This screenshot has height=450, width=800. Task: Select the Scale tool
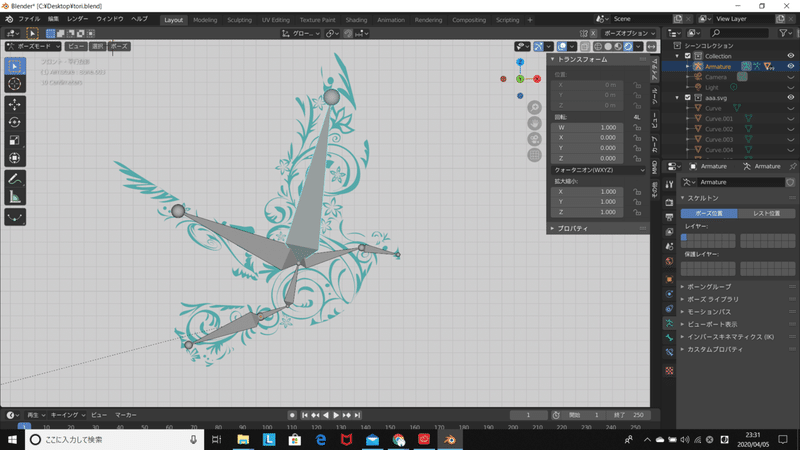pyautogui.click(x=15, y=140)
